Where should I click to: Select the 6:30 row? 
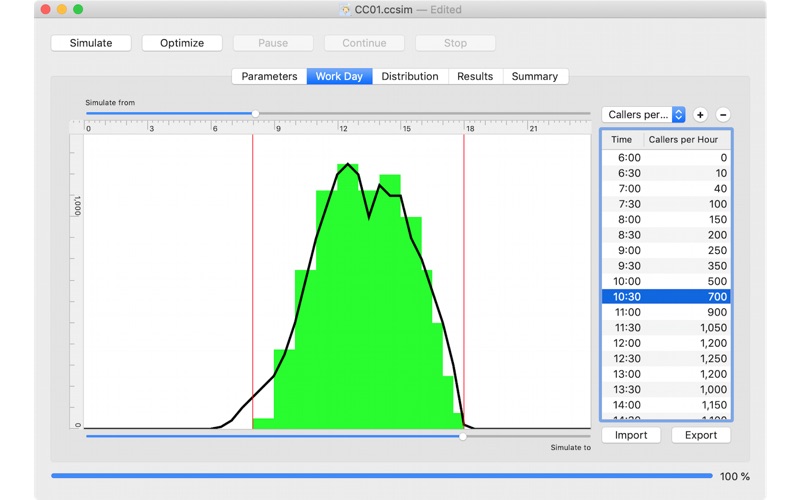(666, 173)
